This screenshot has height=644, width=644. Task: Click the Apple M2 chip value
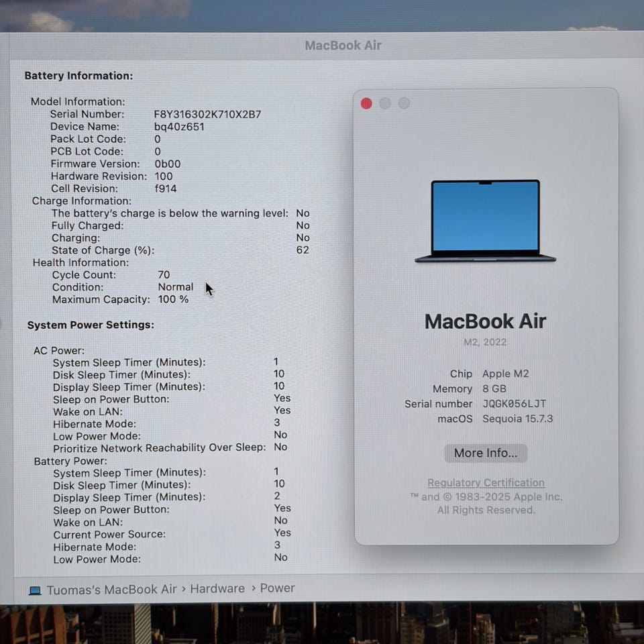[x=506, y=374]
